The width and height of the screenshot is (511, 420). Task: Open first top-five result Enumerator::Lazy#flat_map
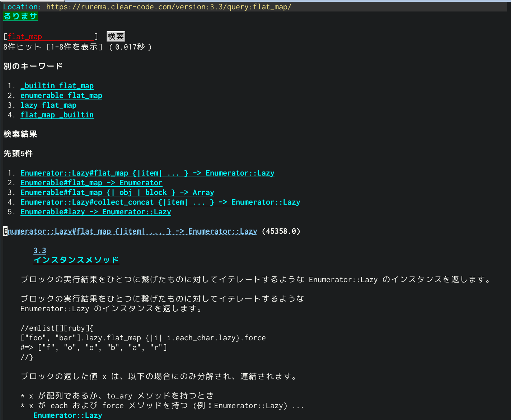tap(147, 173)
